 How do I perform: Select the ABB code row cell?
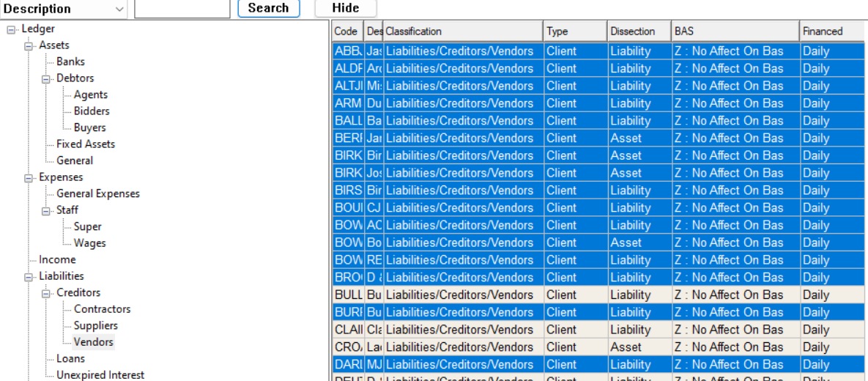pyautogui.click(x=348, y=51)
